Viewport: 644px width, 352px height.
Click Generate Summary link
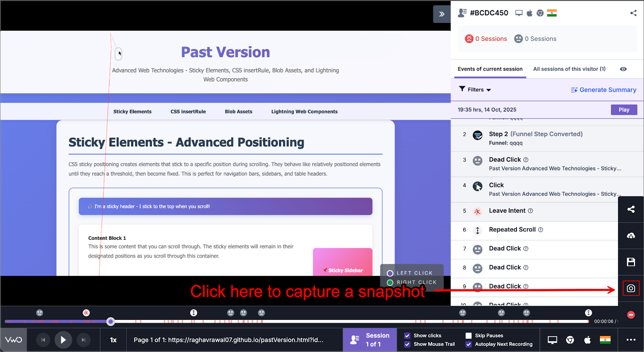pyautogui.click(x=603, y=90)
